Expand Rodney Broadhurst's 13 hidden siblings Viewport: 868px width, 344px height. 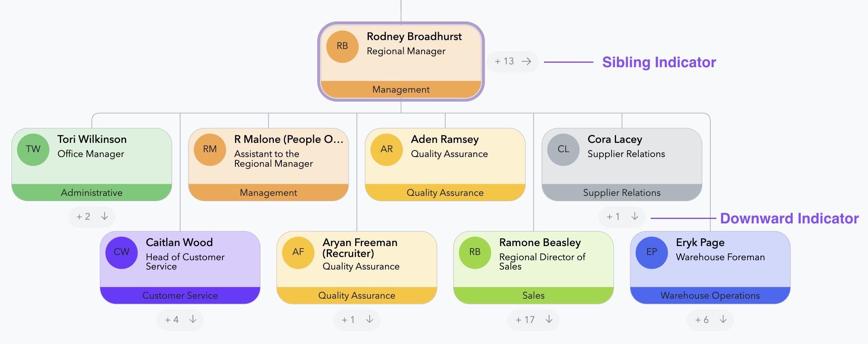512,62
